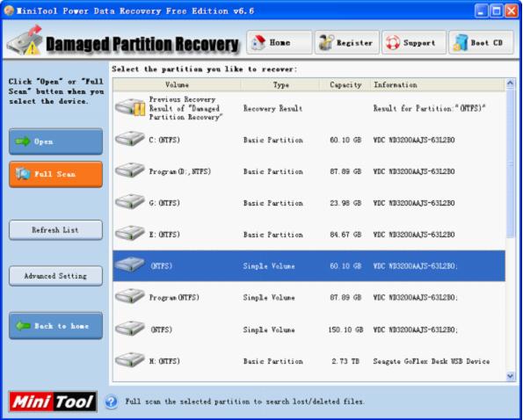The width and height of the screenshot is (523, 420).
Task: Click the "Recovery Result" type cell
Action: pos(272,108)
